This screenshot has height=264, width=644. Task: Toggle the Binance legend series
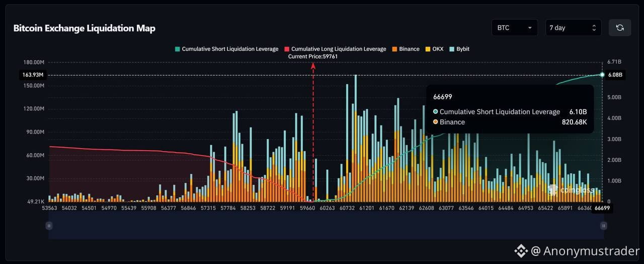click(406, 49)
